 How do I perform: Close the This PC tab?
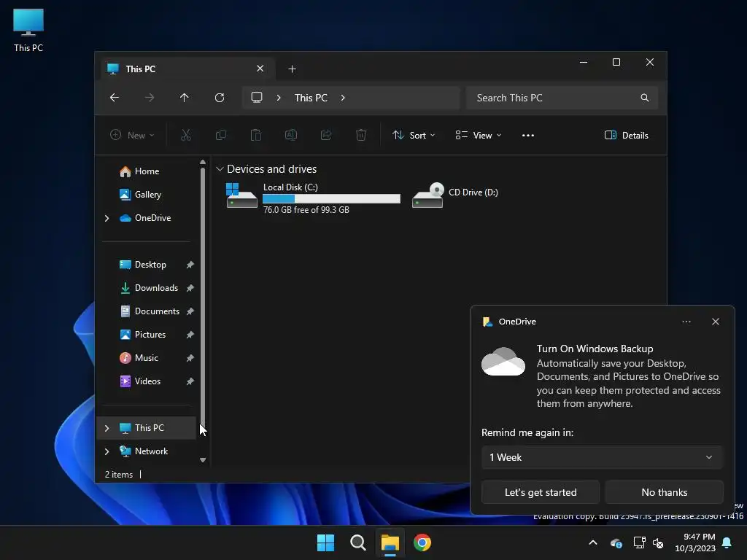(x=260, y=69)
